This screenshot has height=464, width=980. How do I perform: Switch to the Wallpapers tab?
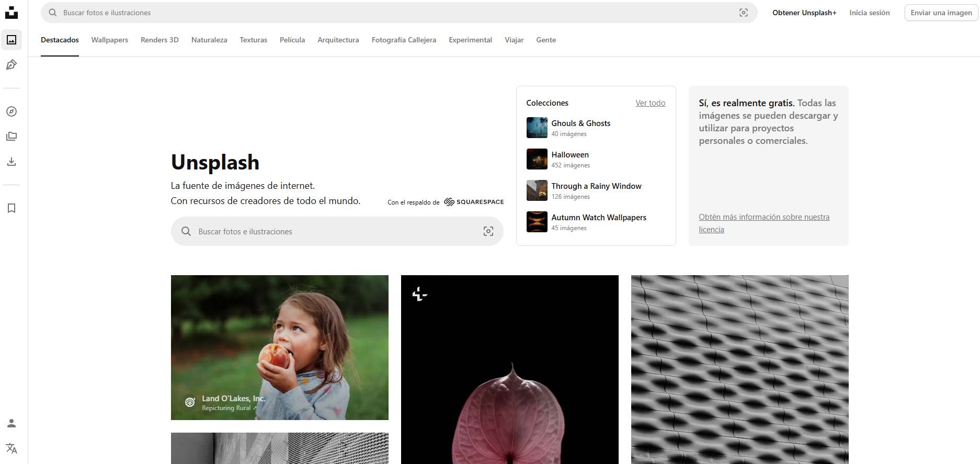click(109, 40)
